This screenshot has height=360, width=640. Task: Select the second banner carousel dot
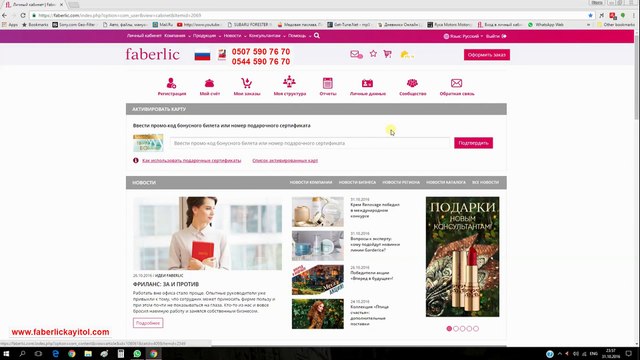coord(456,329)
